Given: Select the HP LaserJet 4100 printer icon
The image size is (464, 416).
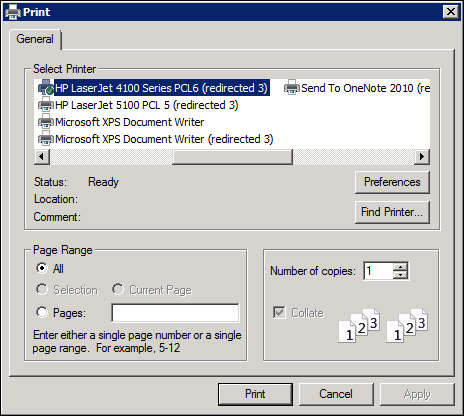Looking at the screenshot, I should [46, 88].
